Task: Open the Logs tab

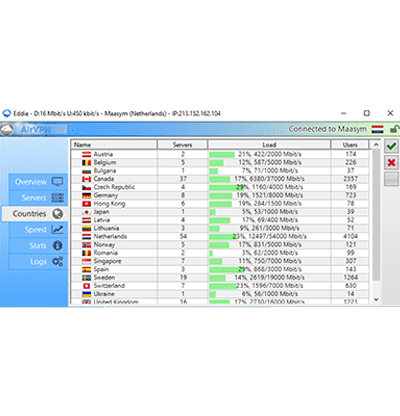Action: coord(38,262)
